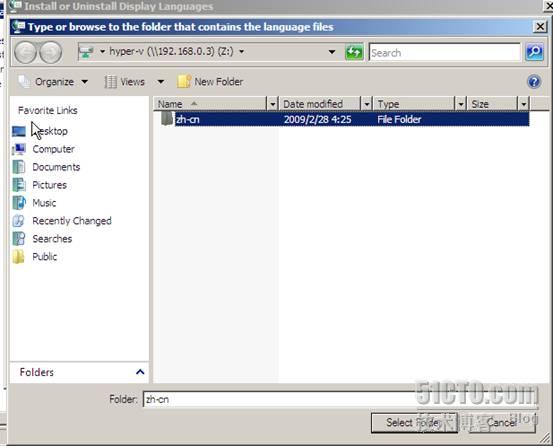Click hyper-v (\\192.168.0.3) (Z:) path text
553x446 pixels.
pyautogui.click(x=171, y=51)
